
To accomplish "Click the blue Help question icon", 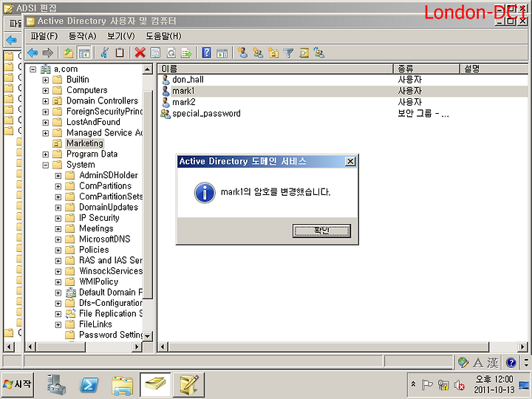I will click(206, 52).
